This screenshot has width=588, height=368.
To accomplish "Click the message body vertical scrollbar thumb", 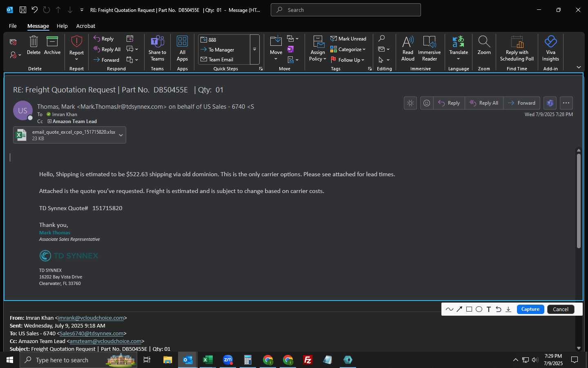I will tap(579, 201).
